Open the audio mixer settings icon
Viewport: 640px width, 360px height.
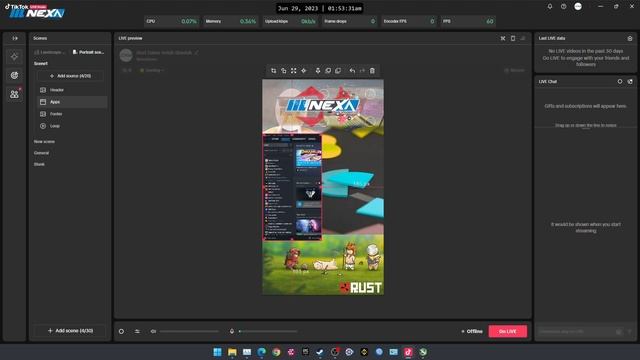coord(137,331)
